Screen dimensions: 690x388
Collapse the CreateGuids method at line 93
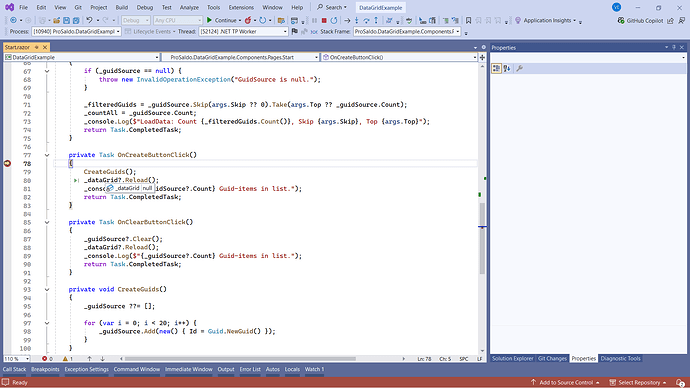(x=47, y=289)
